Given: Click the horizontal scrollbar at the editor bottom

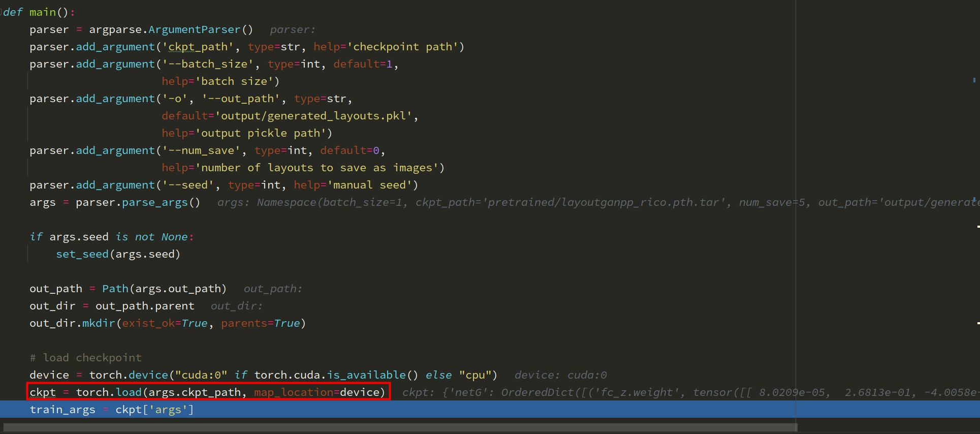Looking at the screenshot, I should pyautogui.click(x=400, y=427).
